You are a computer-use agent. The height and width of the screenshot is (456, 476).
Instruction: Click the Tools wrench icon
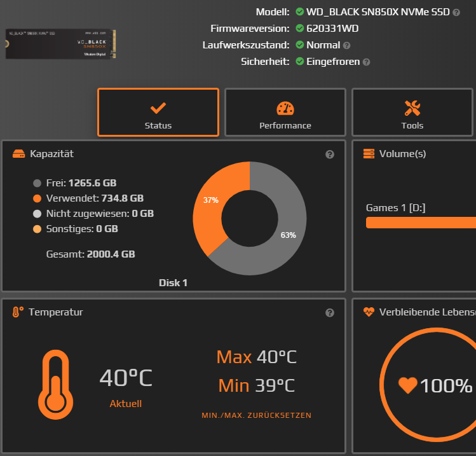[x=412, y=108]
